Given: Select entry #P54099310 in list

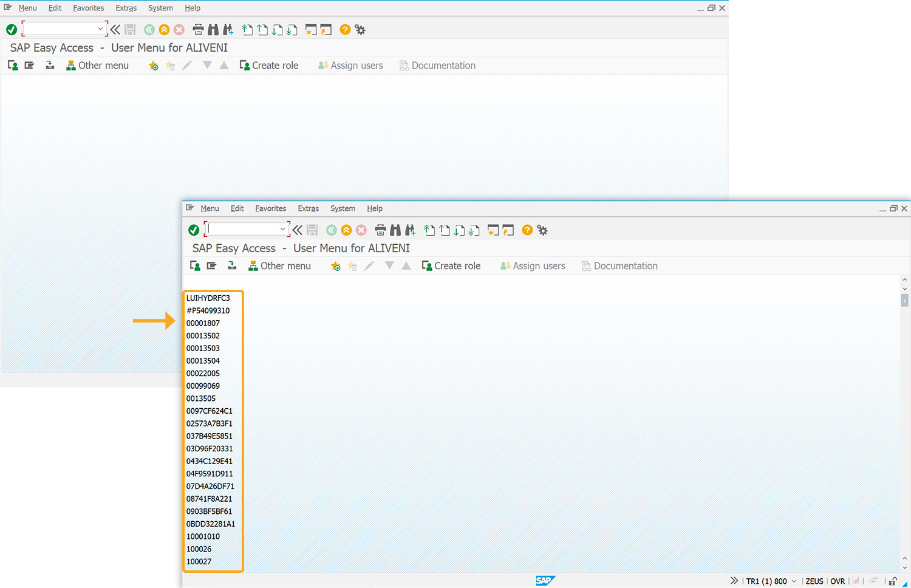Looking at the screenshot, I should [208, 310].
